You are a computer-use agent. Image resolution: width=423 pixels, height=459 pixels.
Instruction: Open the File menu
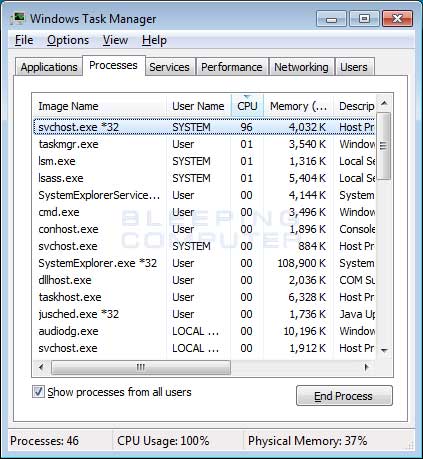tap(24, 40)
